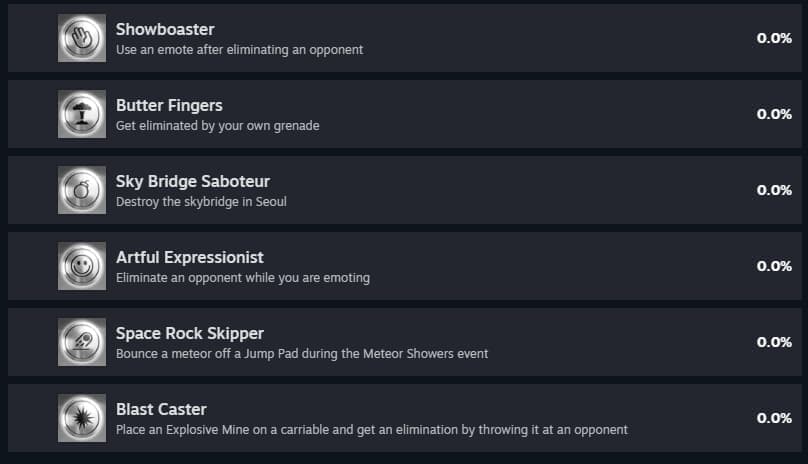Click the Explosive Mine carriable description text
The height and width of the screenshot is (464, 808).
tap(372, 429)
